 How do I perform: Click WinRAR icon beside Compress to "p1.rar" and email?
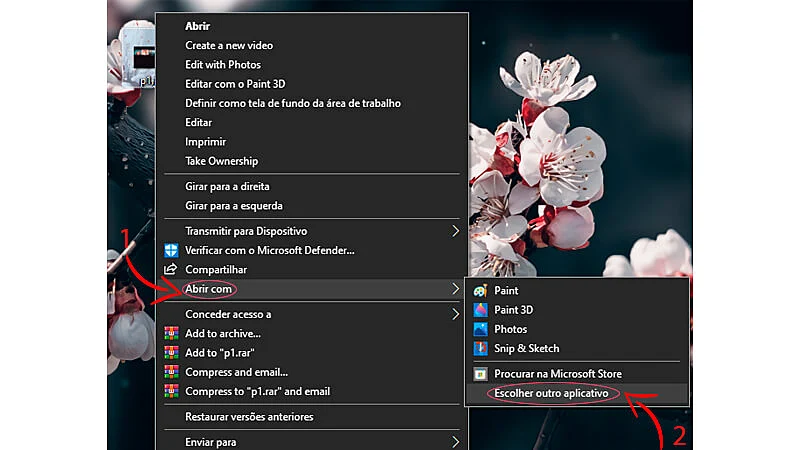click(x=171, y=391)
